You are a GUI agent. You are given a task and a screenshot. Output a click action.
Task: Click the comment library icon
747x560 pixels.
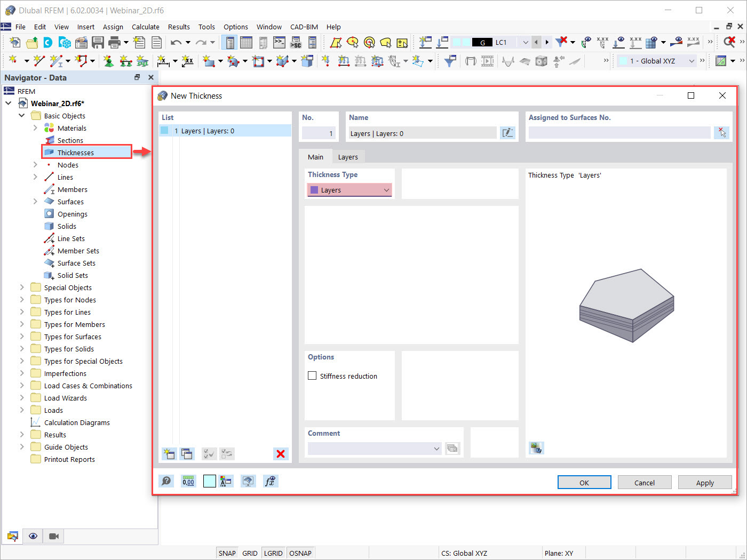(452, 449)
